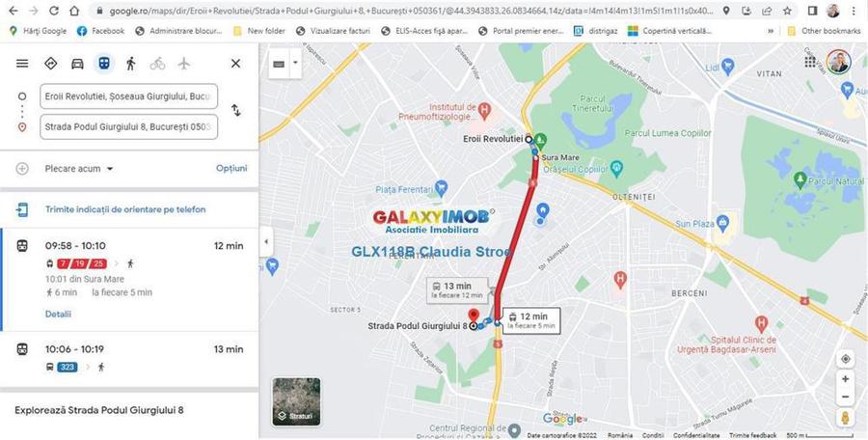The height and width of the screenshot is (440, 868).
Task: Select the 10:06 - 10:19 bus 323 route
Action: click(129, 358)
